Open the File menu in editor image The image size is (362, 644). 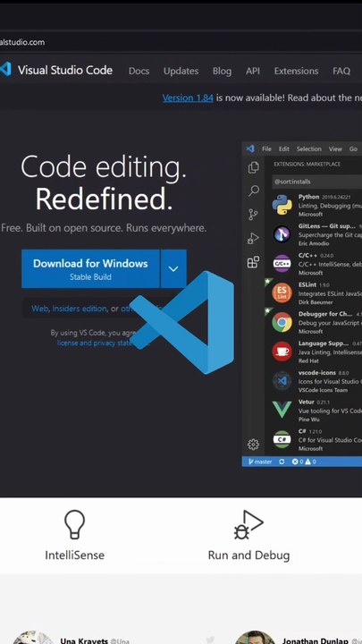tap(266, 149)
